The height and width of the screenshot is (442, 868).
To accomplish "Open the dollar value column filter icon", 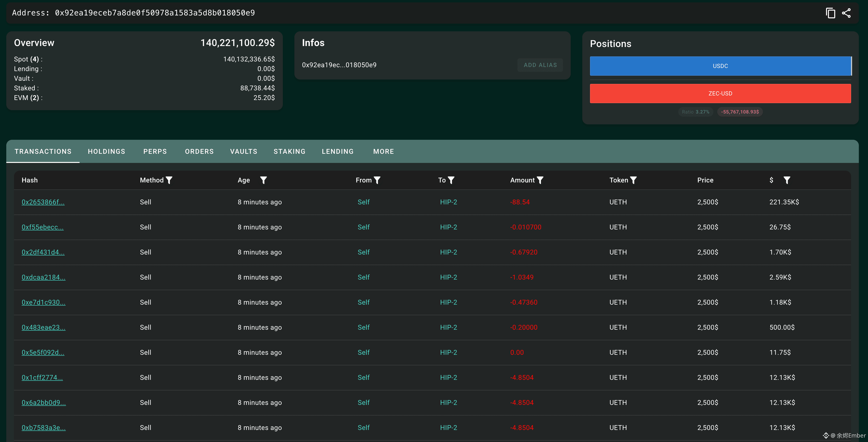I will [787, 180].
